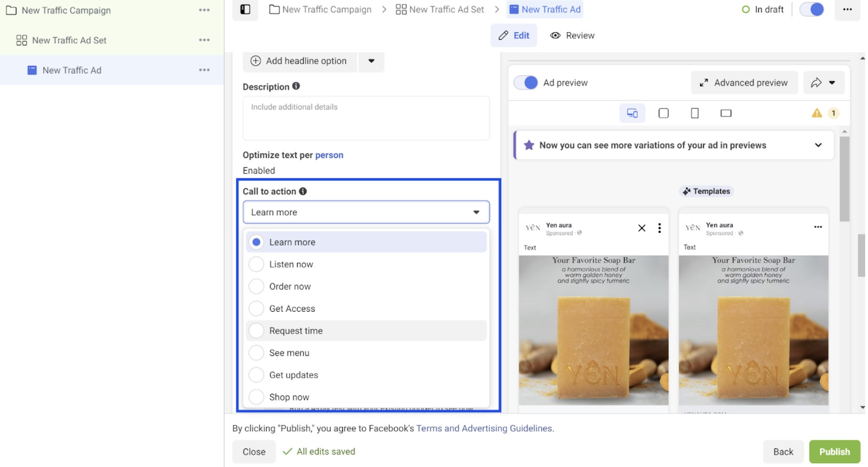Open options menu for New Traffic Campaign
Image resolution: width=868 pixels, height=467 pixels.
click(x=204, y=10)
